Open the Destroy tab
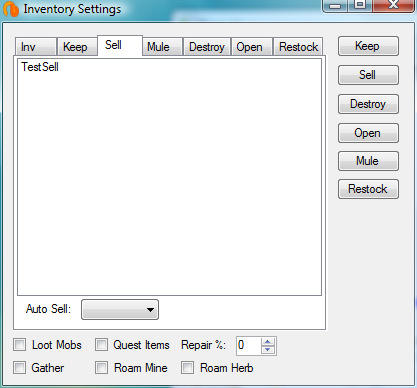 [x=207, y=47]
